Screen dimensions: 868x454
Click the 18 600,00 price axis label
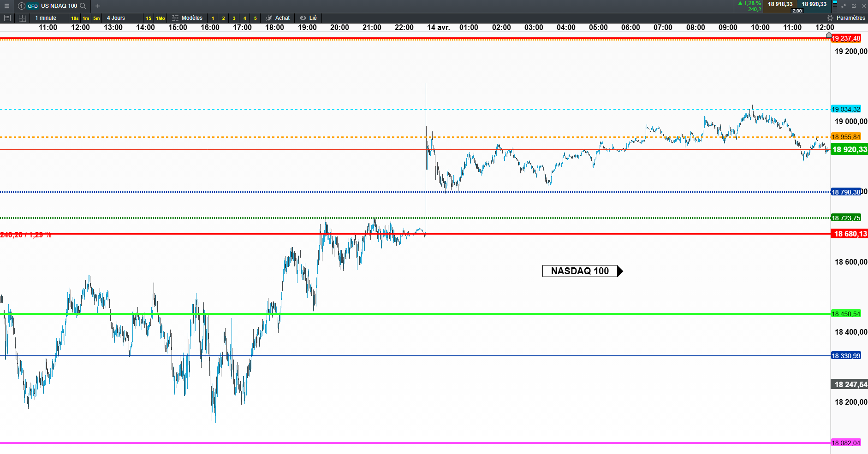851,262
